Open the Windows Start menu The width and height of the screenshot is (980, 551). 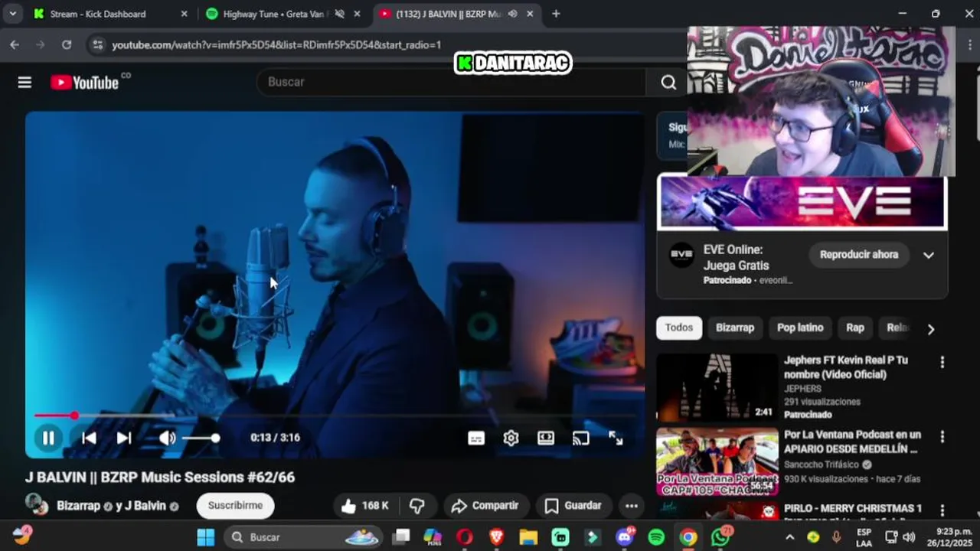pyautogui.click(x=205, y=537)
